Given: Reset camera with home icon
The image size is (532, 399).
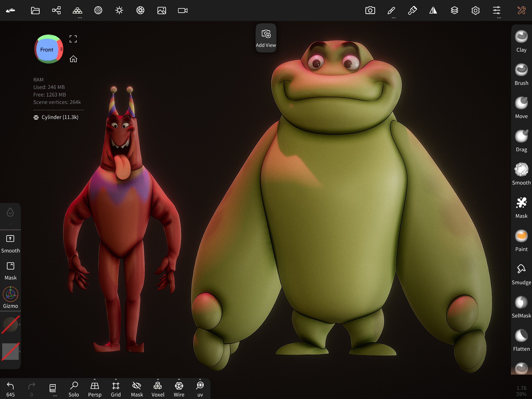Looking at the screenshot, I should [73, 59].
